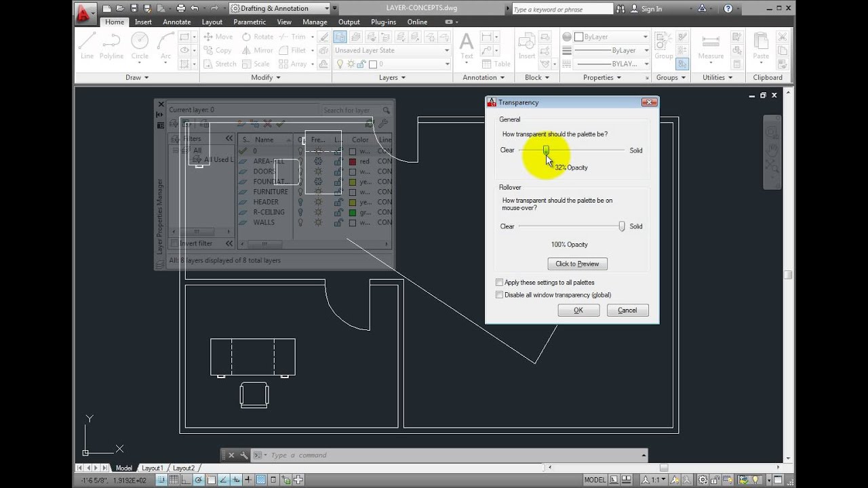This screenshot has height=488, width=868.
Task: Check Apply these settings to all palettes
Action: pos(500,283)
